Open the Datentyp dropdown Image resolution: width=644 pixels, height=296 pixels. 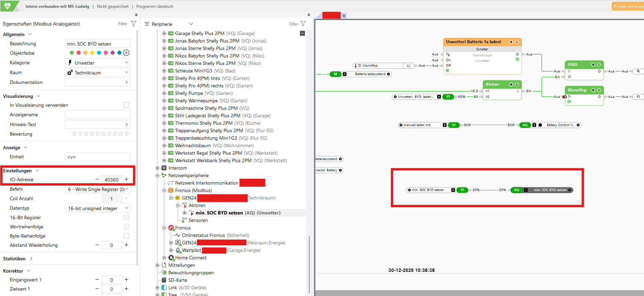coord(98,208)
